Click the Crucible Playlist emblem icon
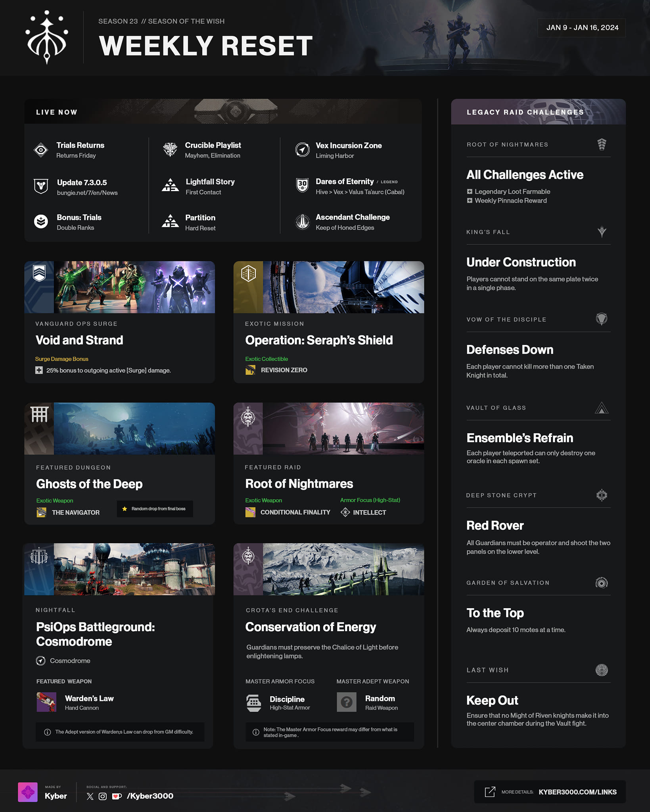This screenshot has width=650, height=812. point(170,149)
